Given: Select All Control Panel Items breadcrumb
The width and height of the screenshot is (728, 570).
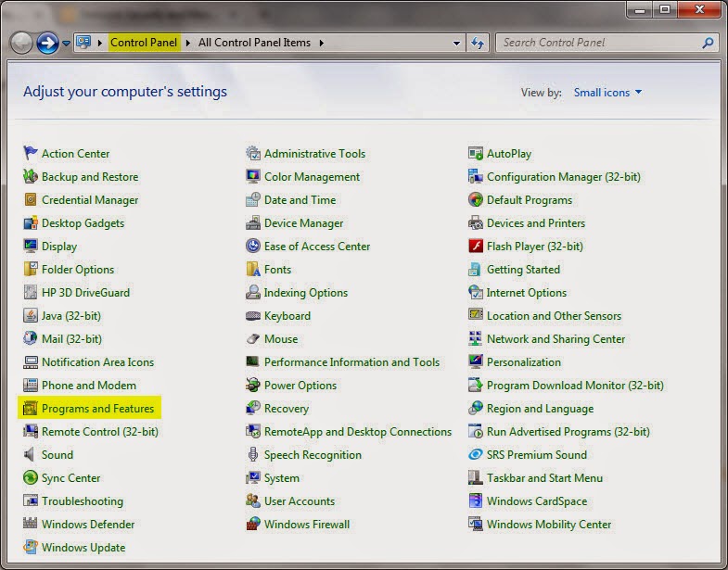Looking at the screenshot, I should [x=254, y=43].
